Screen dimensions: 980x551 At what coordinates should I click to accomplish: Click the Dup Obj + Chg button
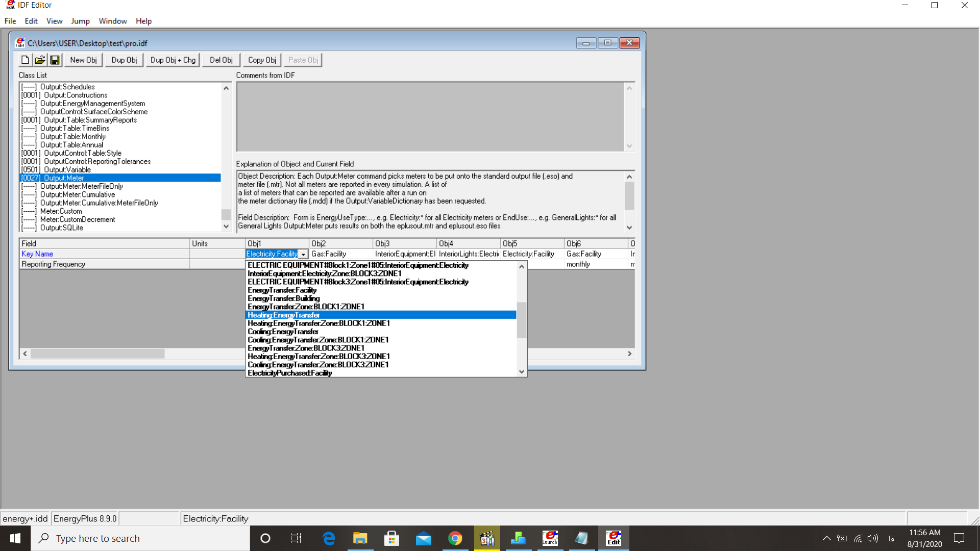tap(173, 60)
